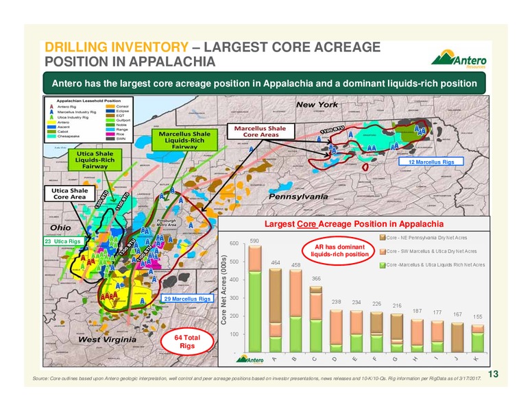Select the dark green Noble legend swatch
This screenshot has height=411, width=532.
(110, 125)
